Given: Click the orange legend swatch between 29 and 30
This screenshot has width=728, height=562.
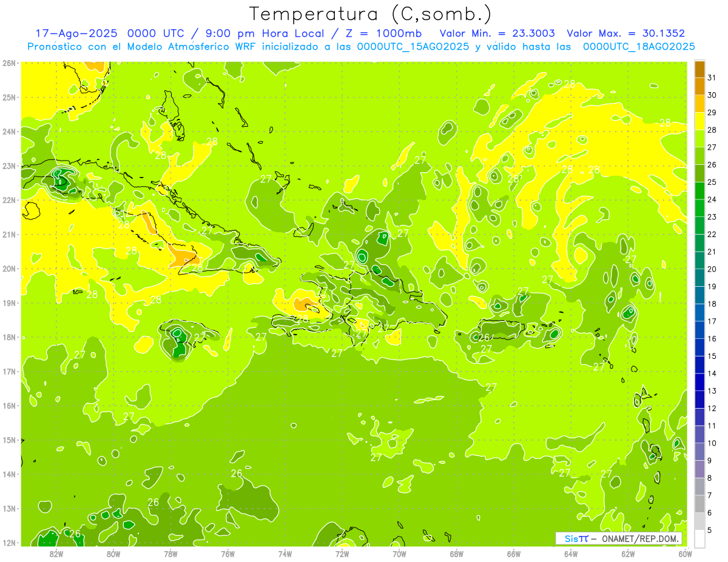Looking at the screenshot, I should tap(699, 104).
